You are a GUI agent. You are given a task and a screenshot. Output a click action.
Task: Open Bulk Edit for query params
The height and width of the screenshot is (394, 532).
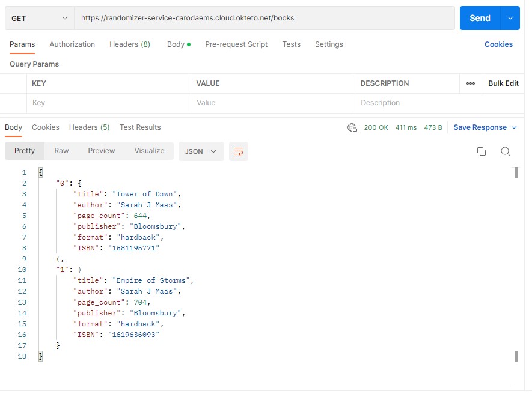coord(503,83)
